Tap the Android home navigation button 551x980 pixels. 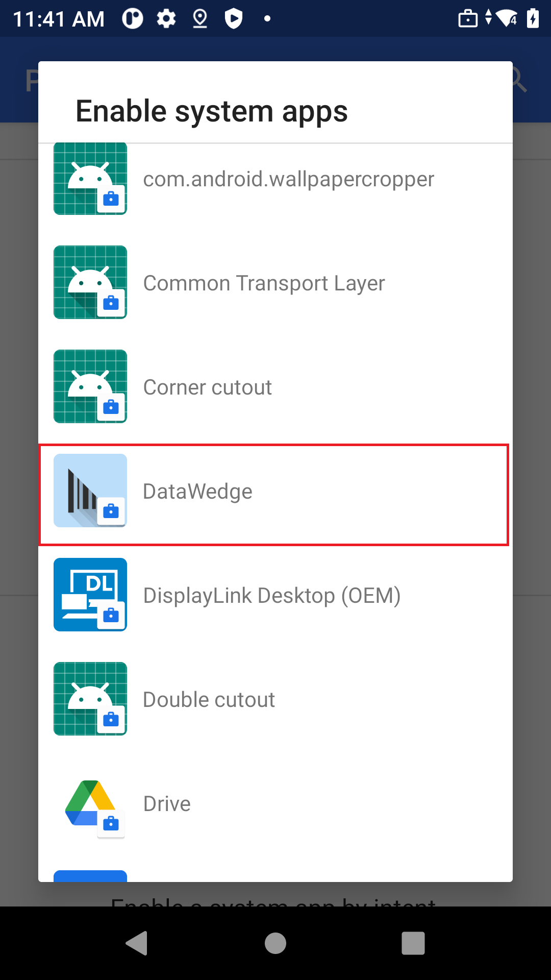[275, 943]
